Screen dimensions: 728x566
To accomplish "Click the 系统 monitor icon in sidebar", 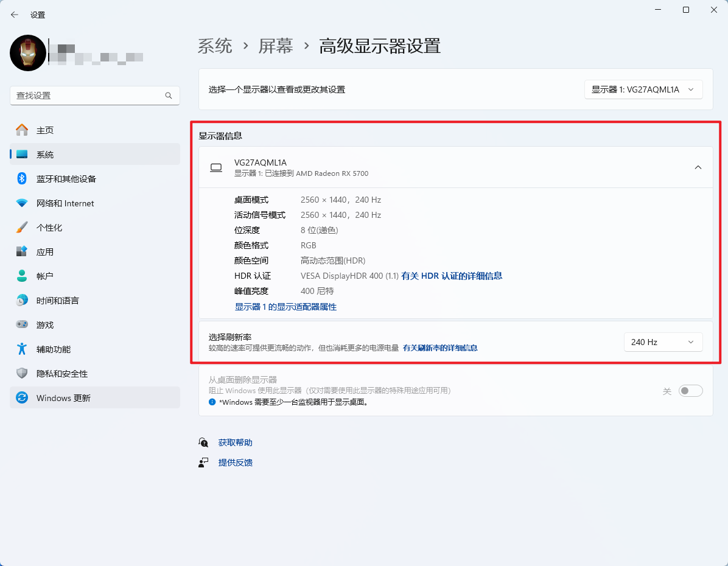I will (x=22, y=154).
